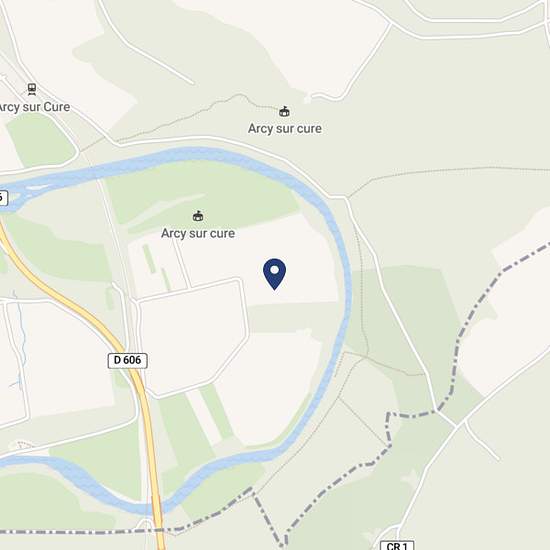The width and height of the screenshot is (550, 550).
Task: Click the cable car icon inside the river loop
Action: tap(198, 216)
